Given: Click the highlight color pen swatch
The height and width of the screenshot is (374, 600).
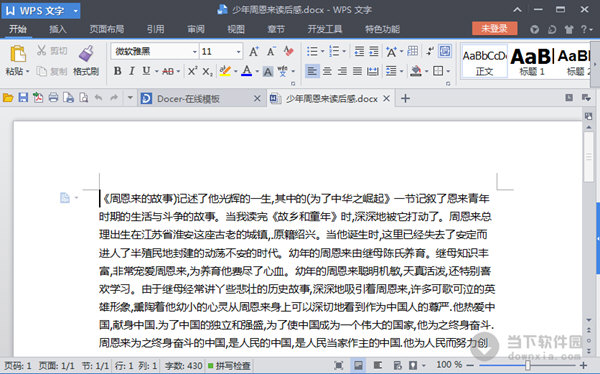Looking at the screenshot, I should coord(225,71).
